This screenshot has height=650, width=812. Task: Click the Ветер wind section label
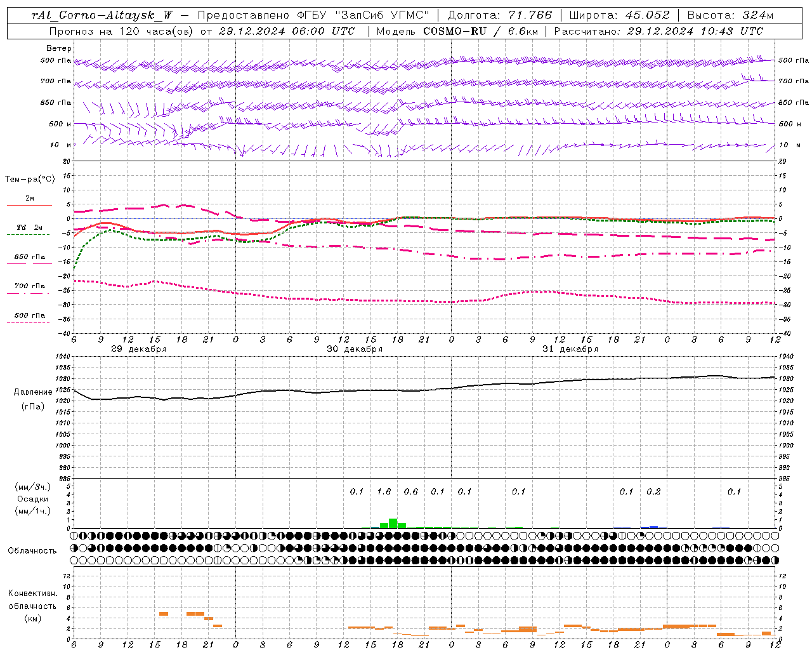click(x=58, y=48)
